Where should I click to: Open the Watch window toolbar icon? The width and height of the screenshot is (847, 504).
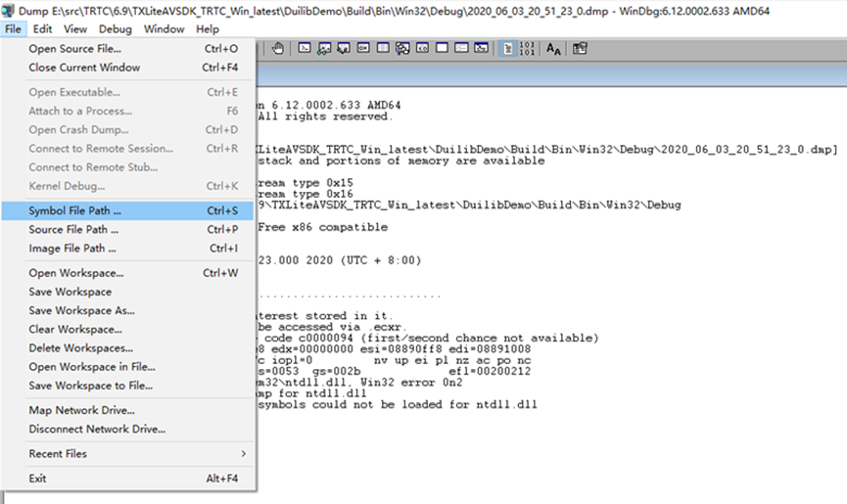click(x=324, y=49)
